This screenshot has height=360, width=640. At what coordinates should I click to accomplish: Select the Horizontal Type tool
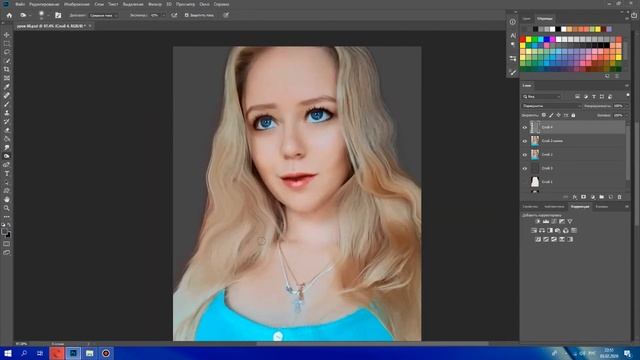pos(7,174)
